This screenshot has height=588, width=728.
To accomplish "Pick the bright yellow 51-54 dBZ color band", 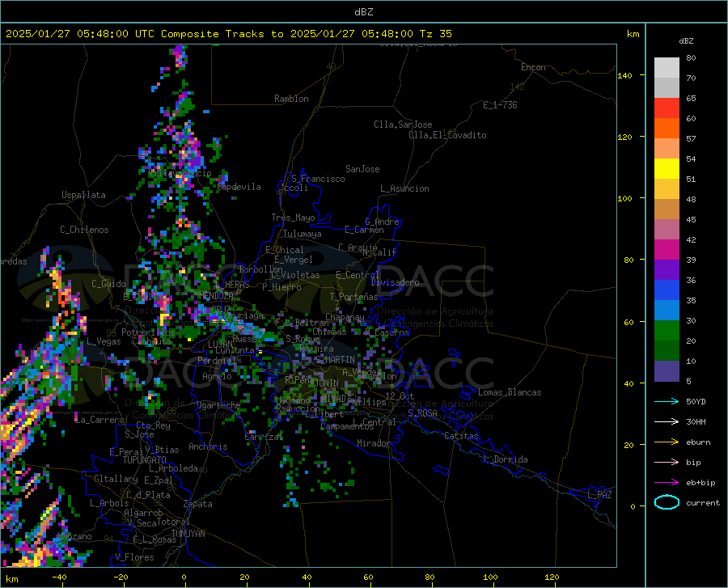I will click(667, 169).
